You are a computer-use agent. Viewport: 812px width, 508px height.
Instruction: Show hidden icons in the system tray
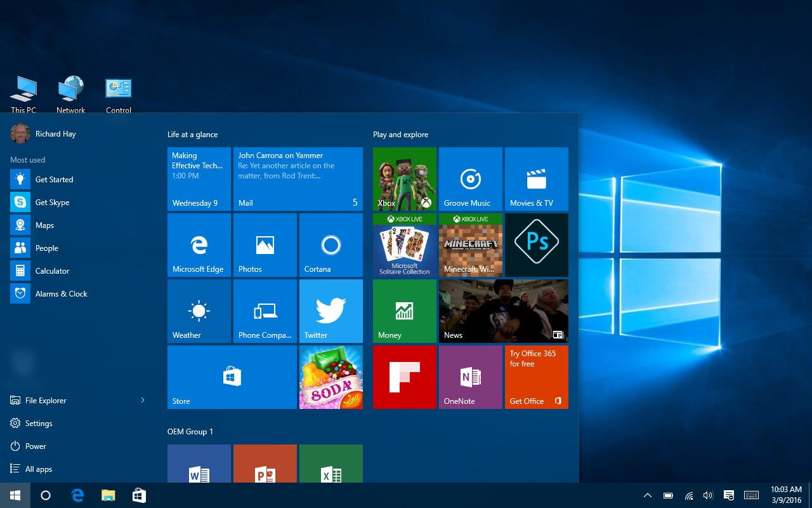(648, 495)
